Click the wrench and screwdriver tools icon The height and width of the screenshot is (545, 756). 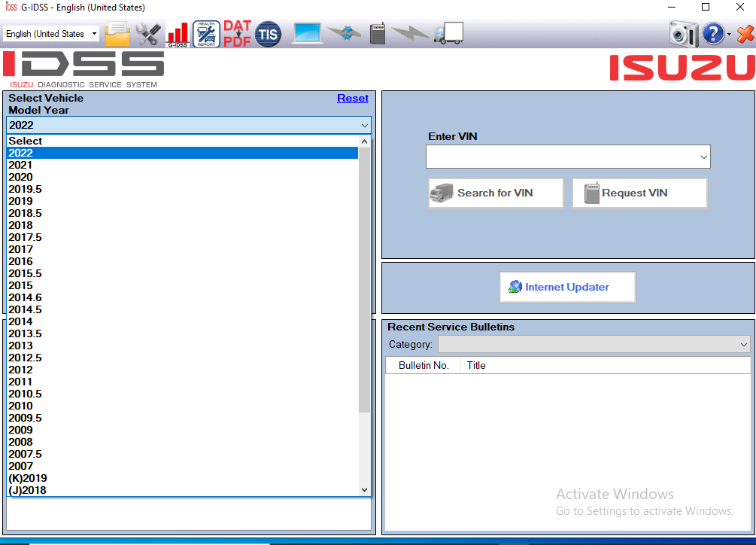(148, 34)
